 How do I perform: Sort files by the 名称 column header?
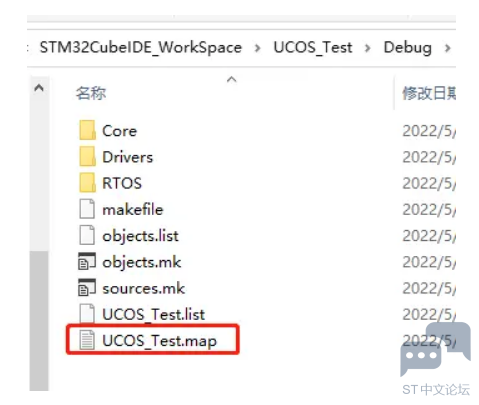[91, 93]
